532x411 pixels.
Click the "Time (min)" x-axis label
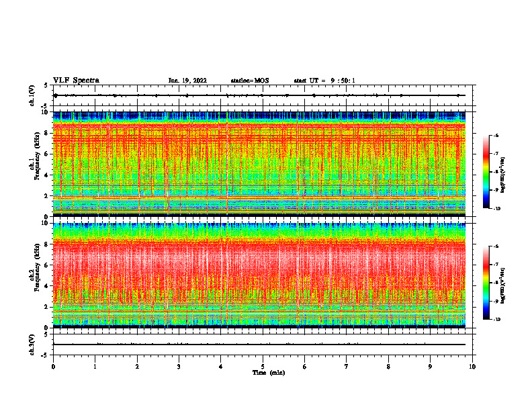(269, 373)
